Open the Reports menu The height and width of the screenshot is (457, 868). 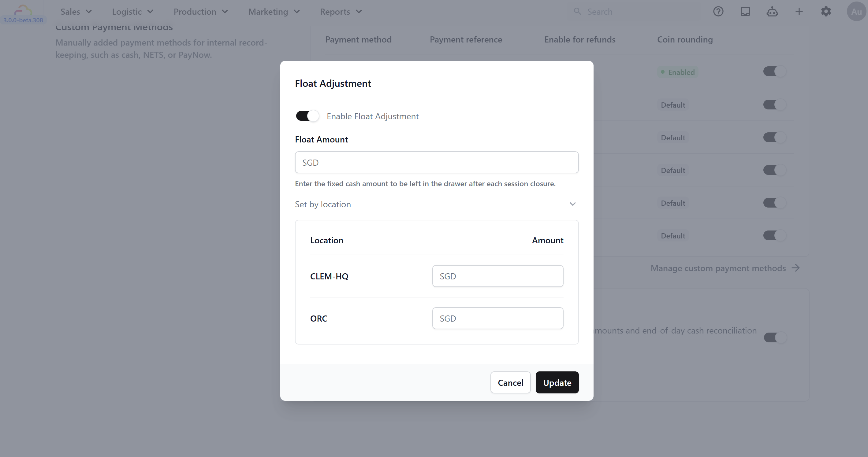pyautogui.click(x=341, y=11)
